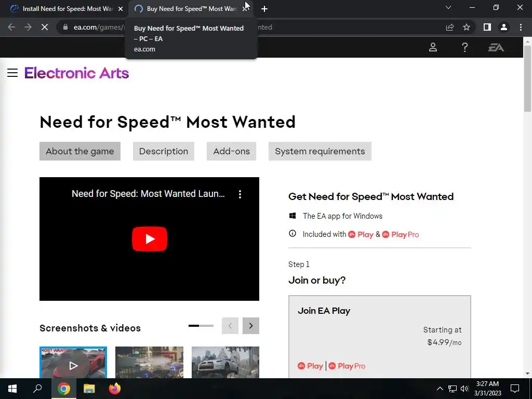
Task: Click the scrollbar down arrow
Action: [527, 374]
